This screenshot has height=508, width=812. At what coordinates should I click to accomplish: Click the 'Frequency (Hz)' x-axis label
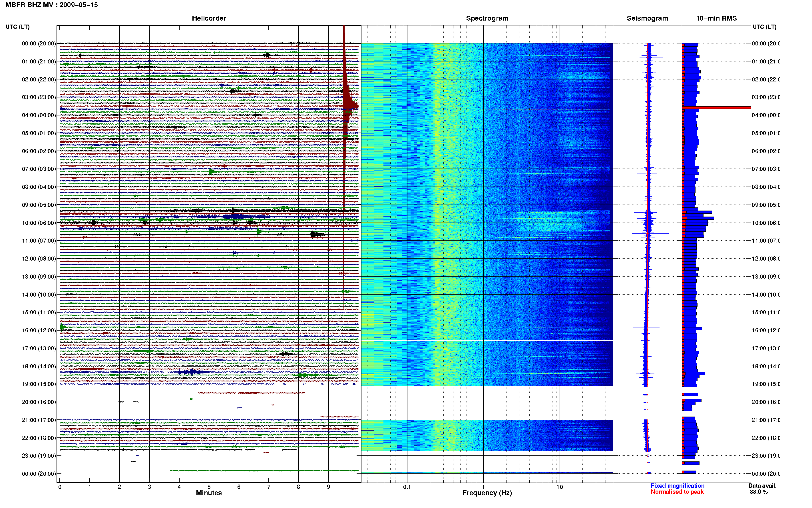coord(487,493)
